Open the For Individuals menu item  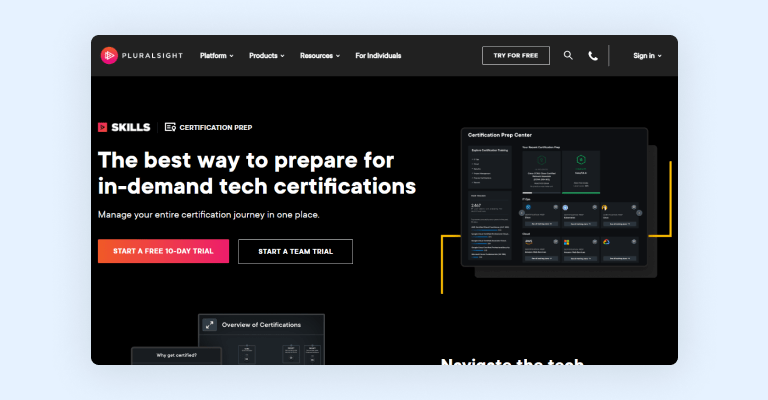point(378,56)
